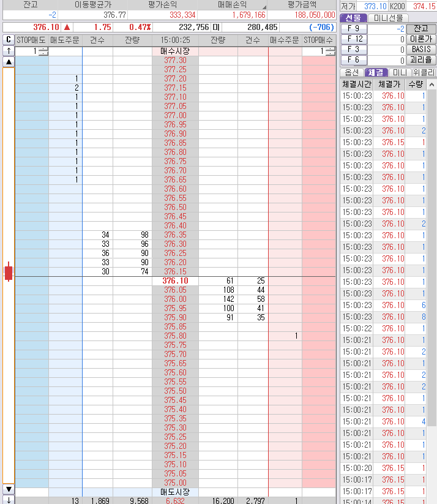Click the 저가 value 373.10
The height and width of the screenshot is (504, 437).
pyautogui.click(x=375, y=6)
